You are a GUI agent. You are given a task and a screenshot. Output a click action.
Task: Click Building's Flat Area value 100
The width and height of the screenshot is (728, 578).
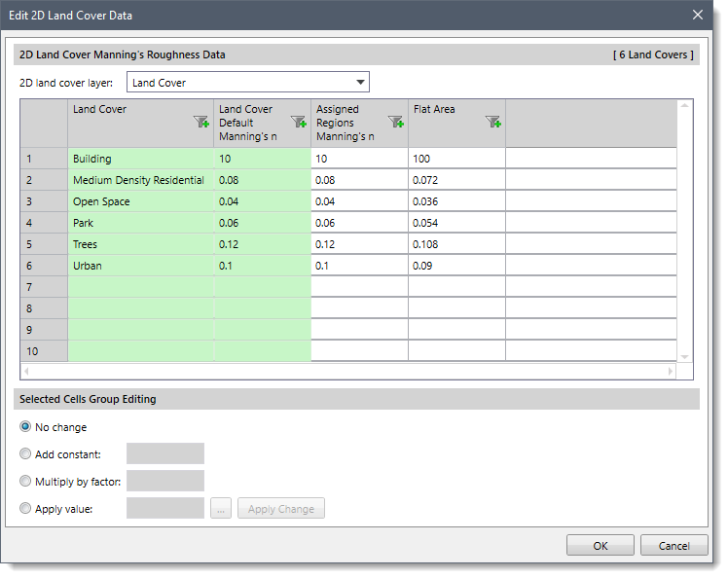pyautogui.click(x=456, y=159)
